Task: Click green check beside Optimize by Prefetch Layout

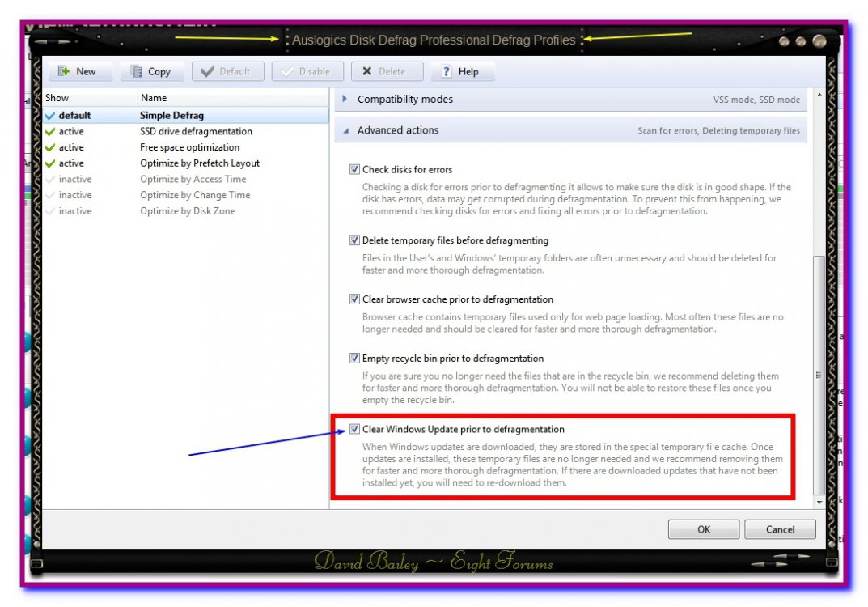Action: pyautogui.click(x=50, y=163)
